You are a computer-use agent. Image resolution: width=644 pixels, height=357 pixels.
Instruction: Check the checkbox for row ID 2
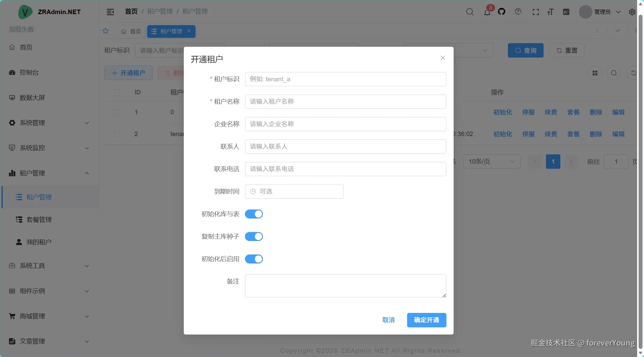(x=117, y=134)
